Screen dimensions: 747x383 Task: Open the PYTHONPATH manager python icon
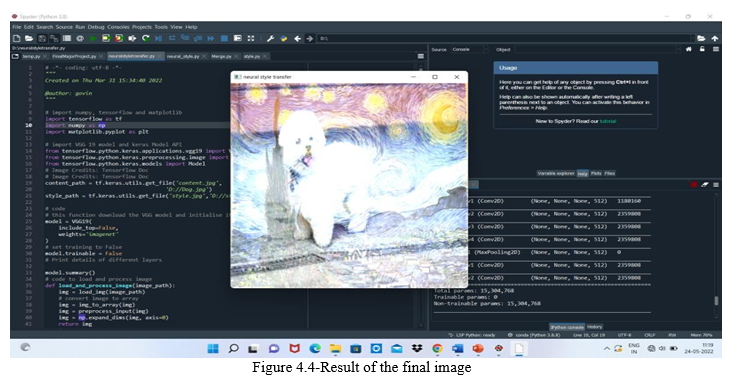coord(283,38)
